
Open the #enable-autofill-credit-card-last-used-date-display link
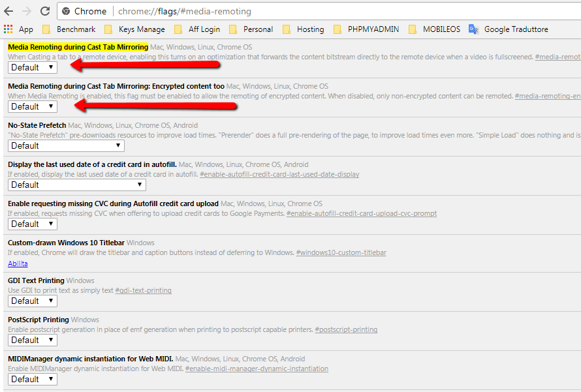pyautogui.click(x=279, y=174)
